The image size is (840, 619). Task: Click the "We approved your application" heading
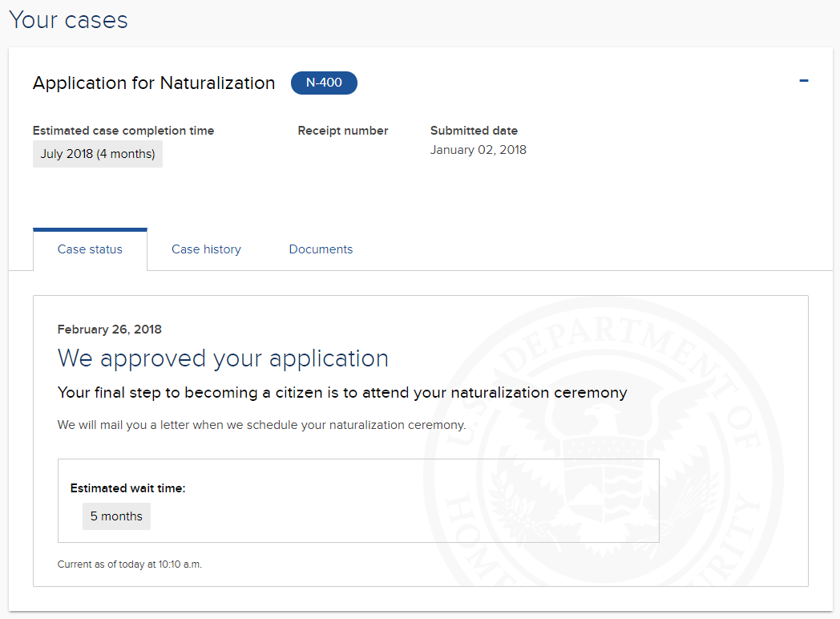(x=223, y=358)
